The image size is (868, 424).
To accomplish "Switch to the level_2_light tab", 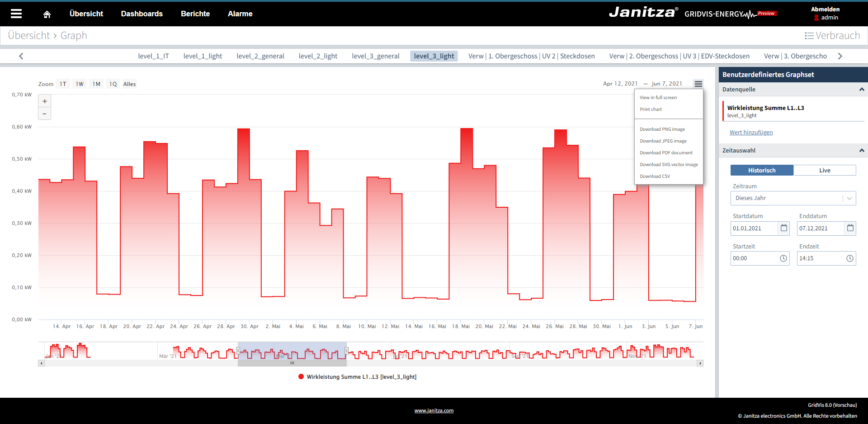I will point(318,56).
